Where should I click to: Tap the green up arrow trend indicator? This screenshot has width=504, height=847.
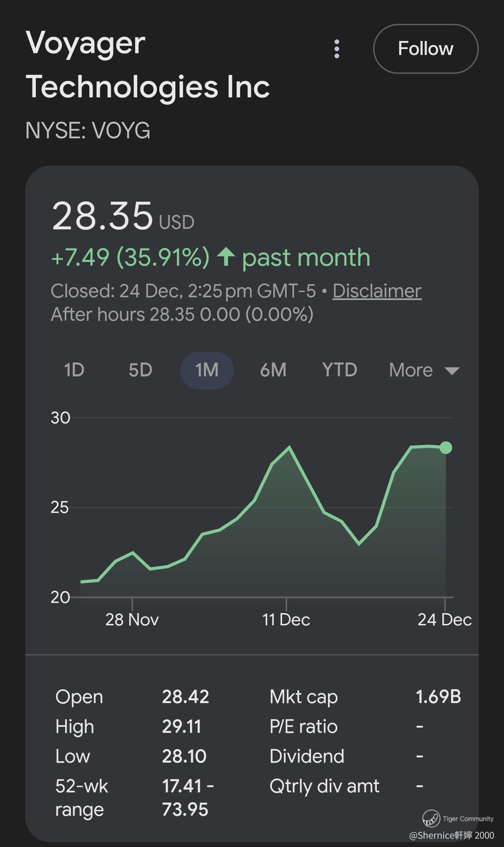pos(226,257)
